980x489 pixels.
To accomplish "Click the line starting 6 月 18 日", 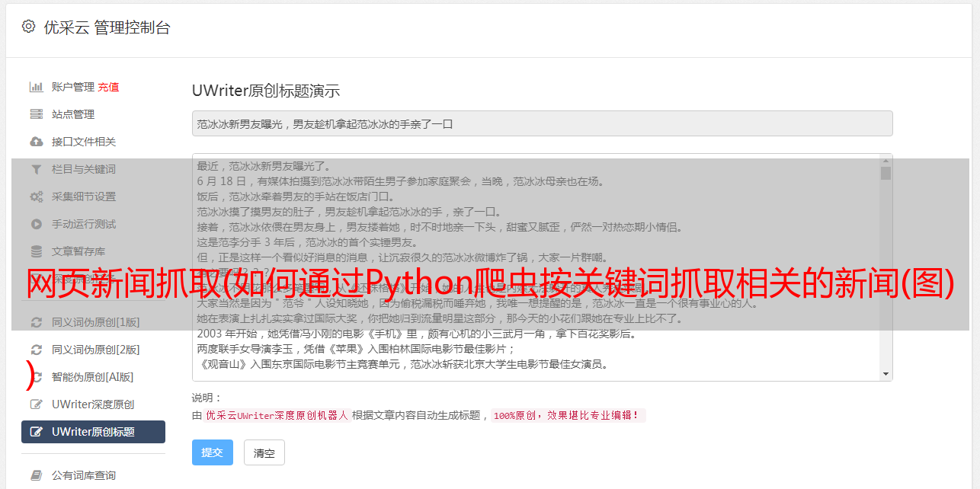I will 400,181.
